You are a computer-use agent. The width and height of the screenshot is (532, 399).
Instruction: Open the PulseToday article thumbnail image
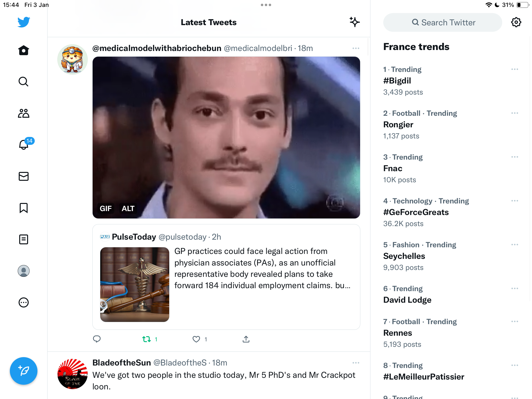coord(135,284)
